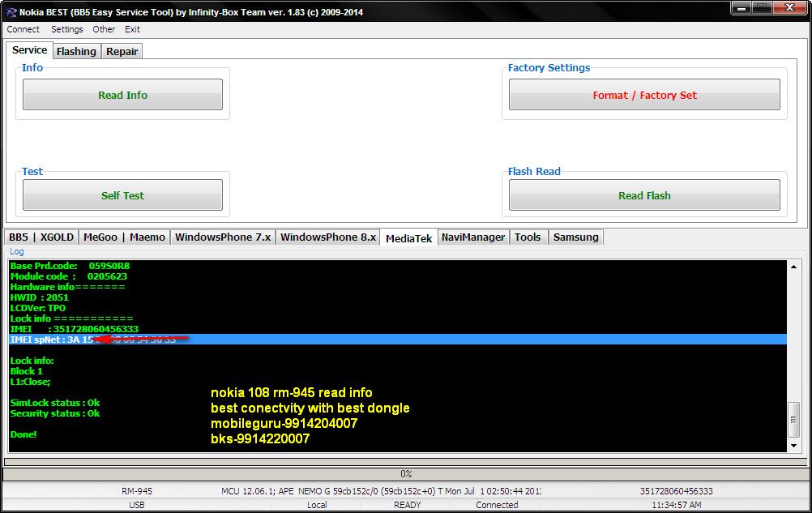Select the highlighted 'IMEI spNet' log line
The image size is (812, 513).
(398, 340)
